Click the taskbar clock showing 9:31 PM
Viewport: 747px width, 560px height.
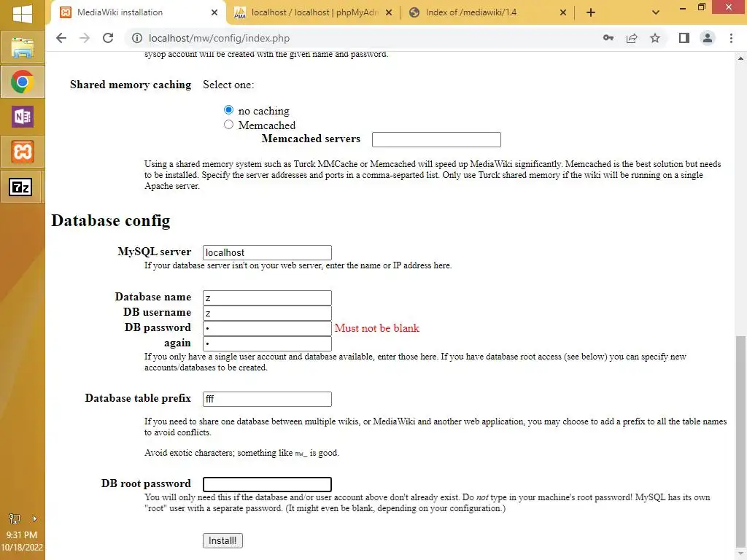pos(22,534)
